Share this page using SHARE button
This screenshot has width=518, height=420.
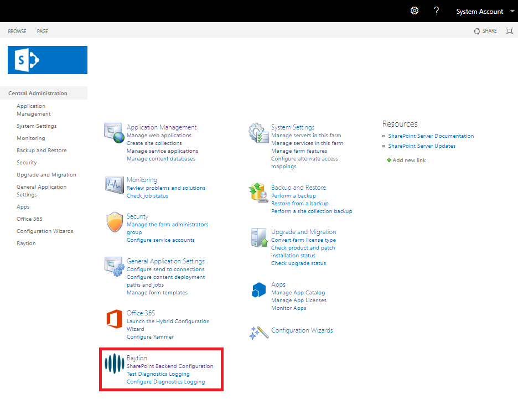click(x=485, y=31)
